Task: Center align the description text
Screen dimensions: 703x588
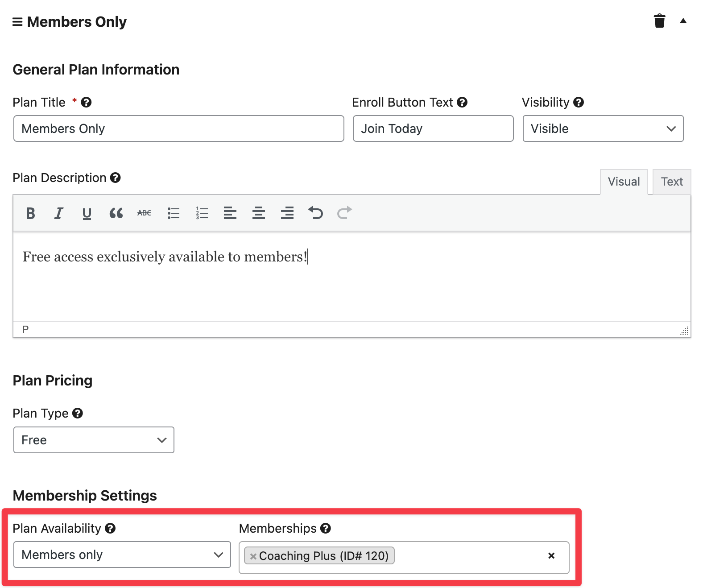Action: pyautogui.click(x=259, y=213)
